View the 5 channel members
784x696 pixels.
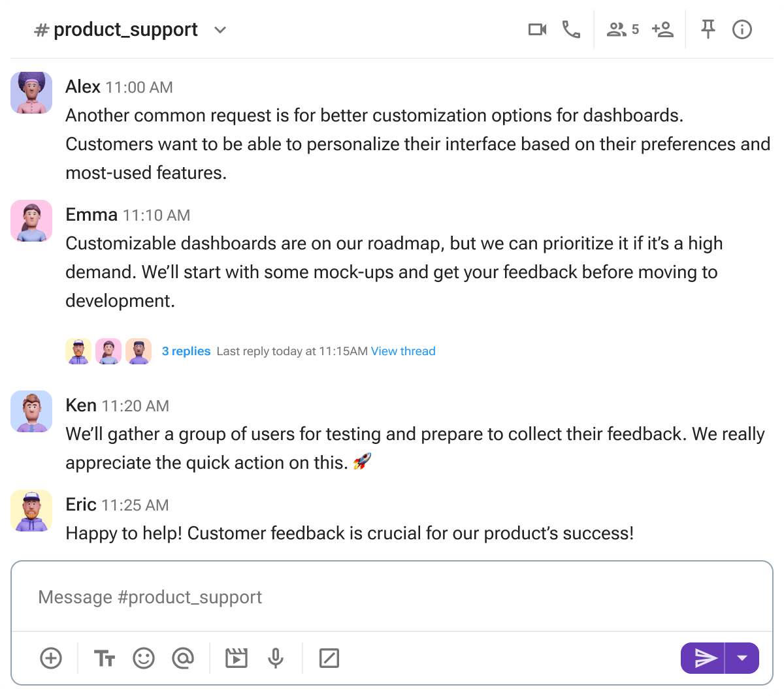(x=622, y=29)
